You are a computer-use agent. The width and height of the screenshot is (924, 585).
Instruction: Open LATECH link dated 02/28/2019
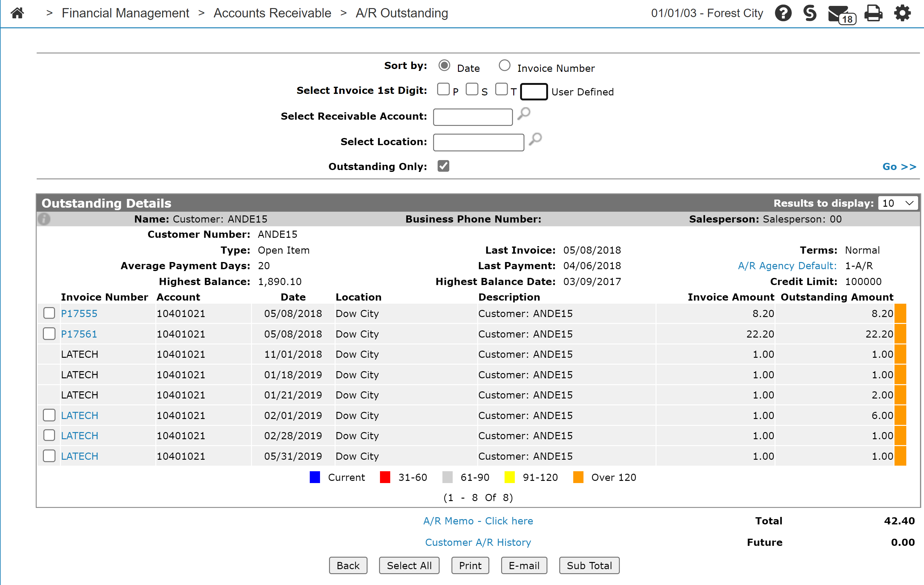click(80, 436)
